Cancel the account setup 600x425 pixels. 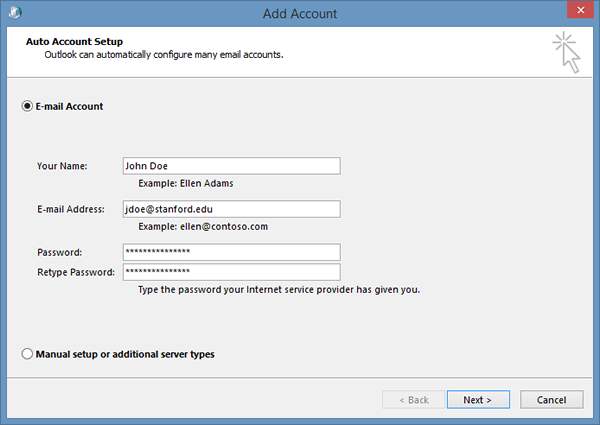(551, 400)
